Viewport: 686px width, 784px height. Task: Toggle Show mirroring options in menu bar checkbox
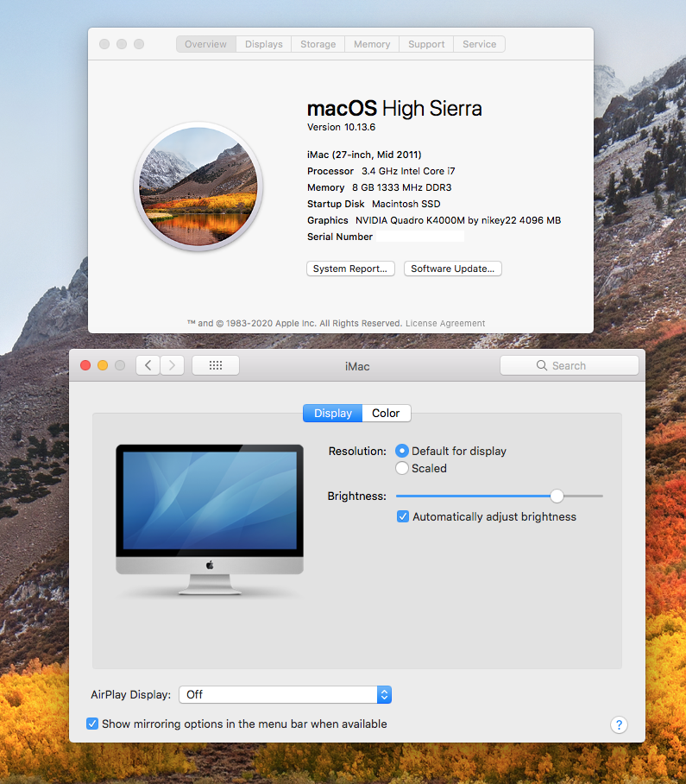(x=92, y=724)
